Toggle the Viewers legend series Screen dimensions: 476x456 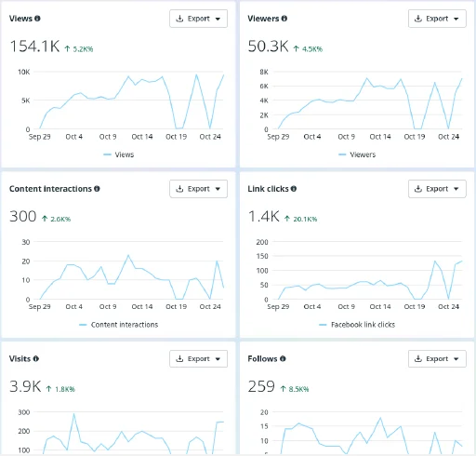point(357,154)
